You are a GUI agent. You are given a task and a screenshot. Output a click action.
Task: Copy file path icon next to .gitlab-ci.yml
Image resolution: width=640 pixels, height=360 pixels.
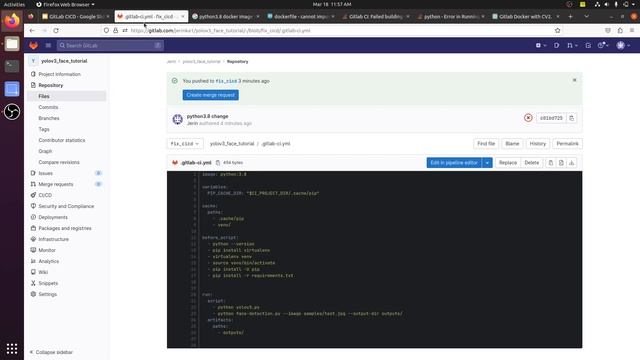click(218, 163)
